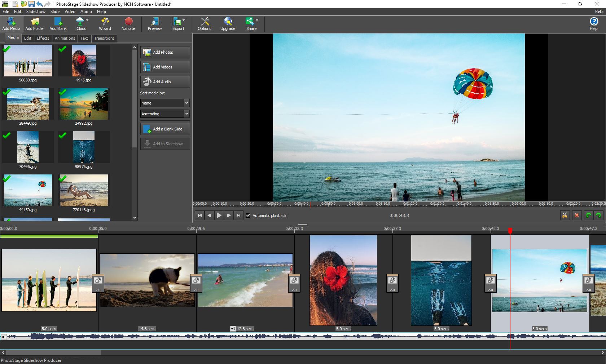Click the red X delete icon
The image size is (606, 364).
click(576, 215)
